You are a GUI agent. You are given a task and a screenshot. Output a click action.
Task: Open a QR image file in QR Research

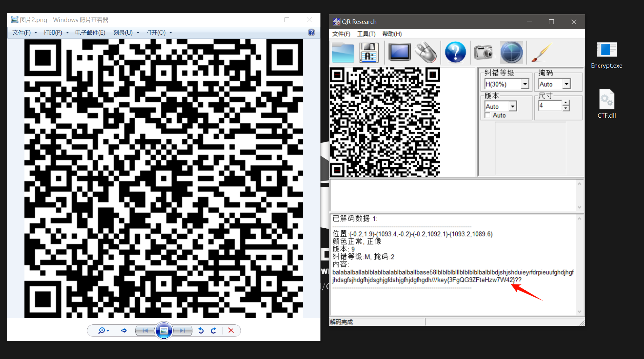343,52
